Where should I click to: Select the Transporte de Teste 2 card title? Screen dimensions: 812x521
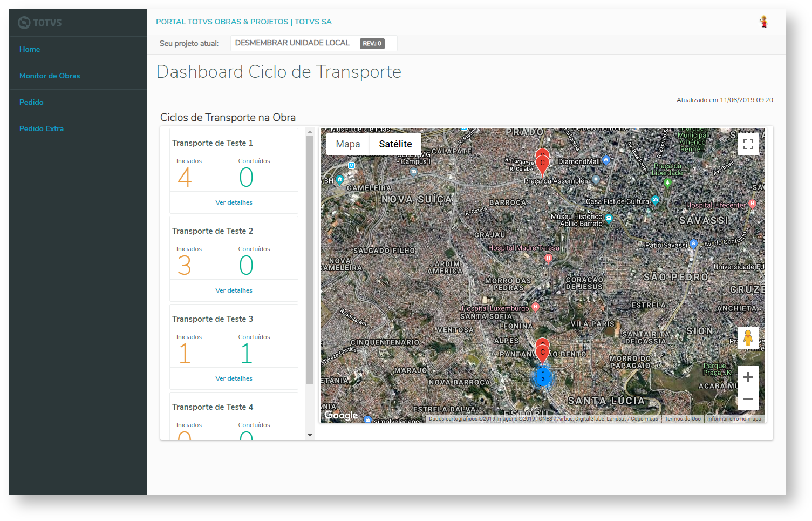click(x=213, y=231)
